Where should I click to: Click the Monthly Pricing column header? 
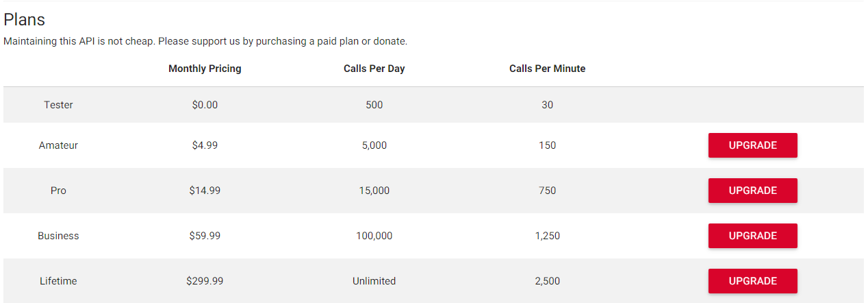(x=205, y=69)
